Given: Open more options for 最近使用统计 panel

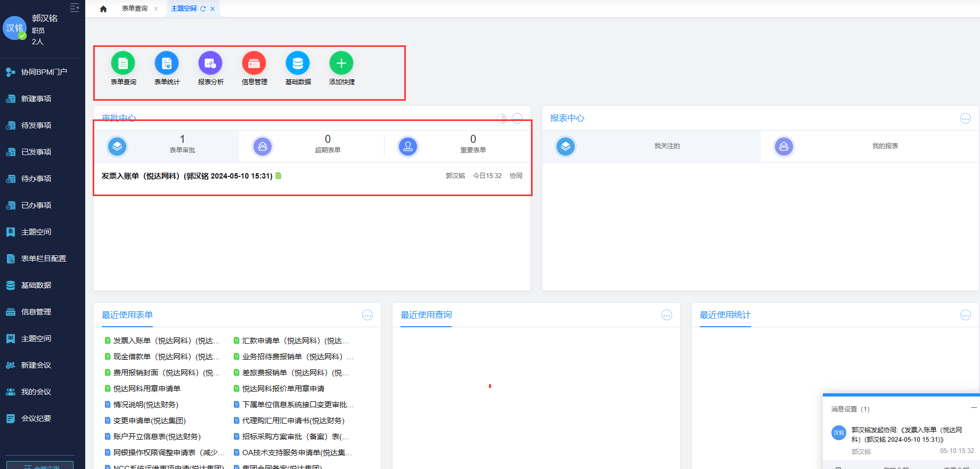Looking at the screenshot, I should [965, 315].
